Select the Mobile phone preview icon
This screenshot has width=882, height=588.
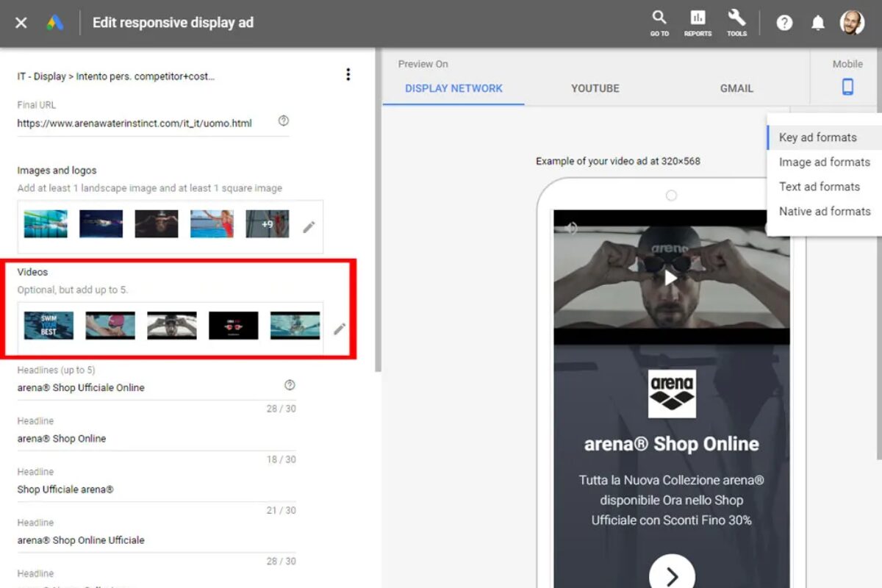847,86
